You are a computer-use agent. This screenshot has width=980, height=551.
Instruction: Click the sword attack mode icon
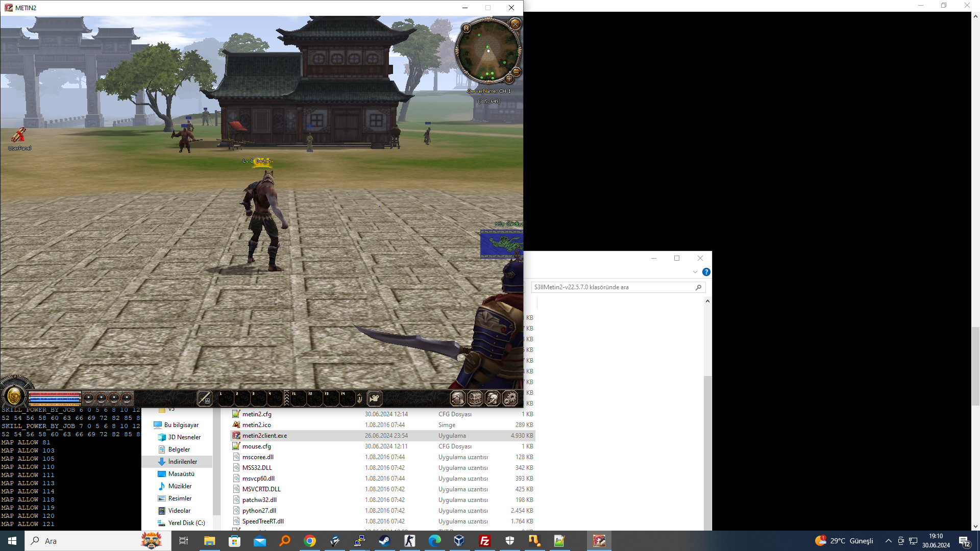point(204,398)
